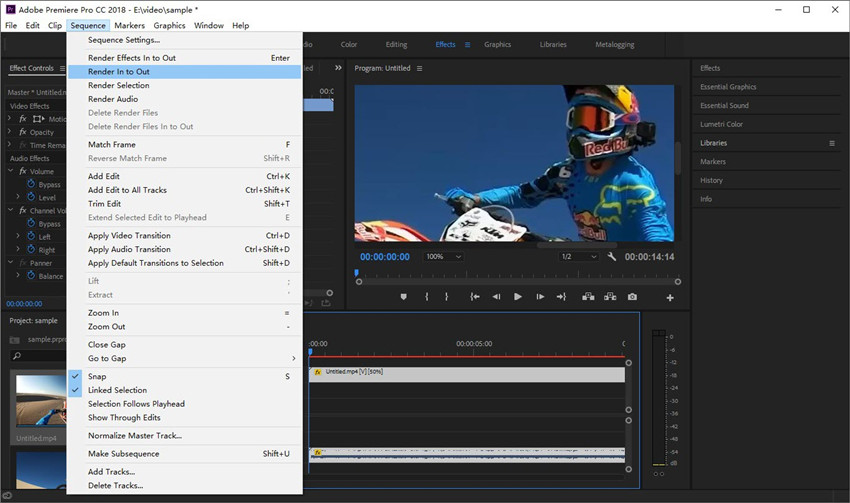Toggle the Snap option in Sequence menu
The height and width of the screenshot is (503, 850).
(x=97, y=377)
